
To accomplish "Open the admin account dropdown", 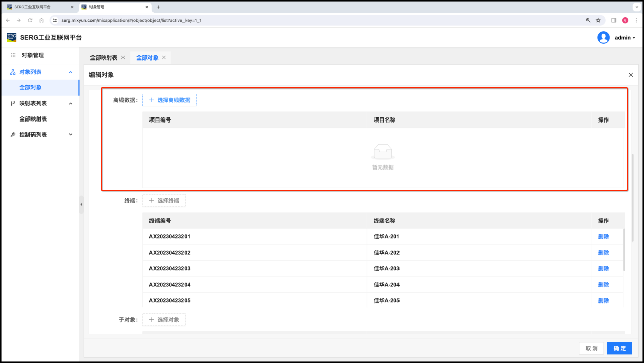I will [625, 38].
